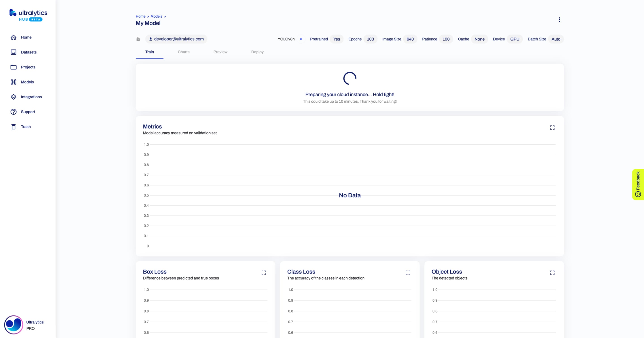This screenshot has height=338, width=644.
Task: Select the Deploy tab
Action: click(257, 51)
